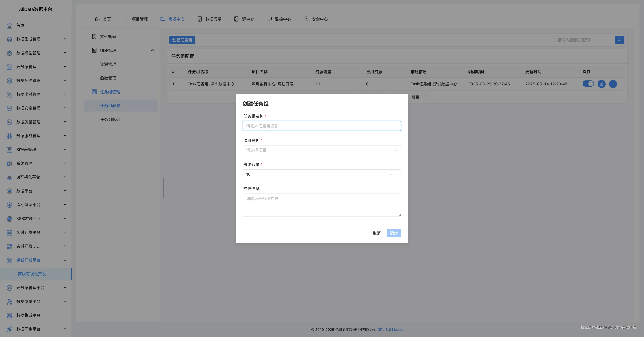
Task: Click the edit pencil icon in table row
Action: point(601,84)
